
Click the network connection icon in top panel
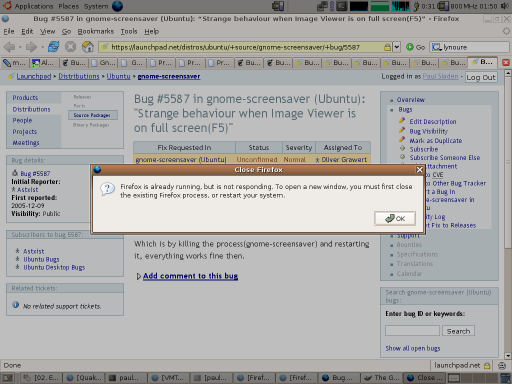coord(322,6)
